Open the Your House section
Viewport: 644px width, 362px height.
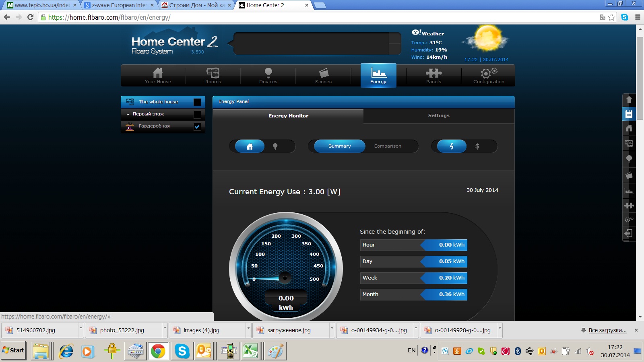(158, 76)
